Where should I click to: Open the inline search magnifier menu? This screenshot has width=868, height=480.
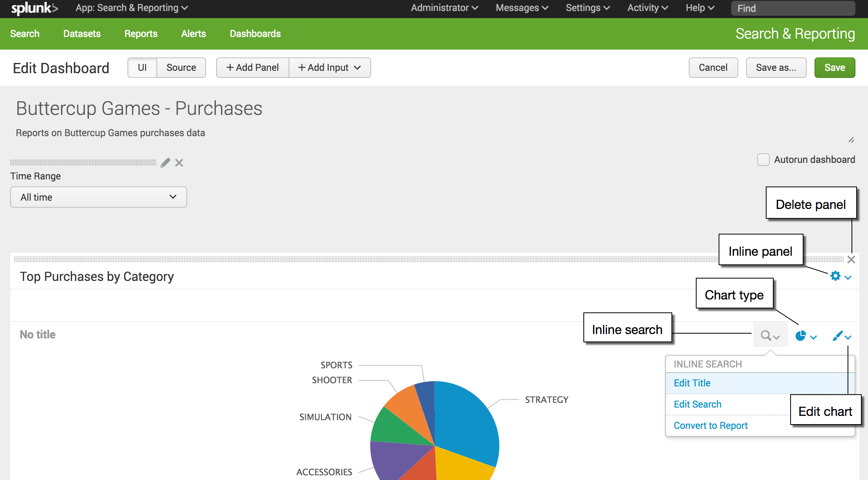point(770,336)
